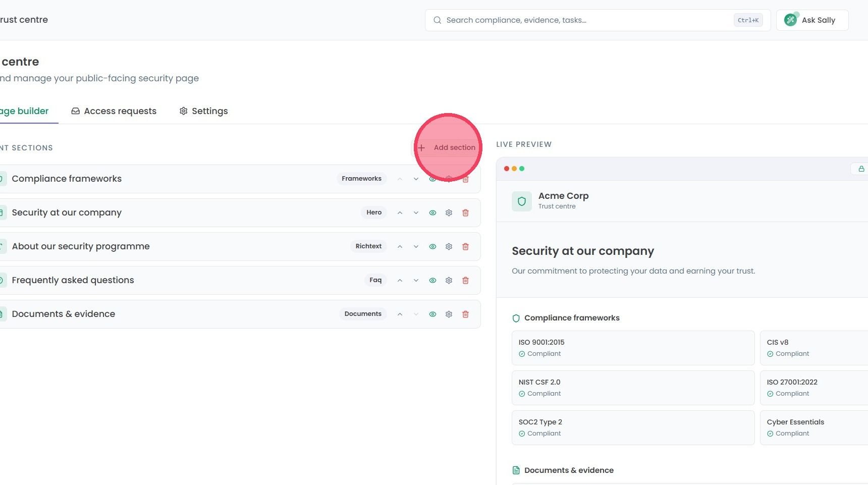Viewport: 868px width, 485px height.
Task: Hide the Frequently asked questions section
Action: [432, 281]
